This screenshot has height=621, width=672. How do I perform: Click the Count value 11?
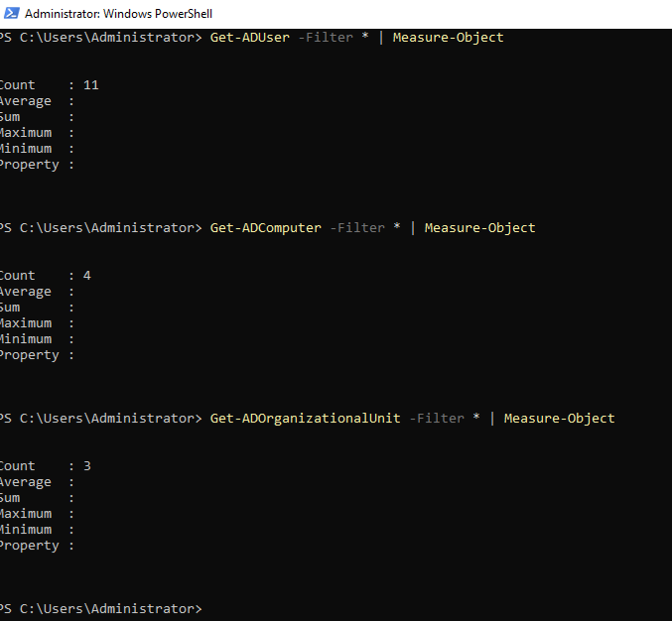91,84
